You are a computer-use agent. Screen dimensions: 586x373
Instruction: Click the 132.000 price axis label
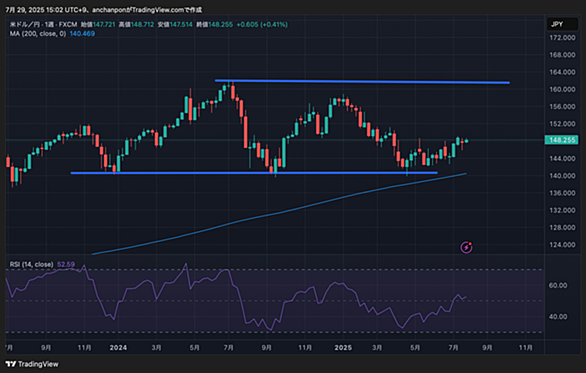pos(562,210)
